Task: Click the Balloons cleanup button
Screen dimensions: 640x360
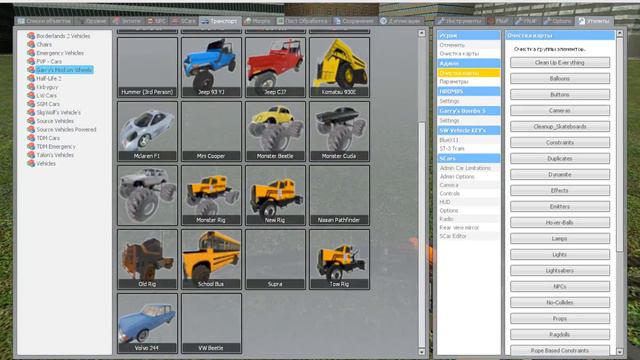Action: 560,78
